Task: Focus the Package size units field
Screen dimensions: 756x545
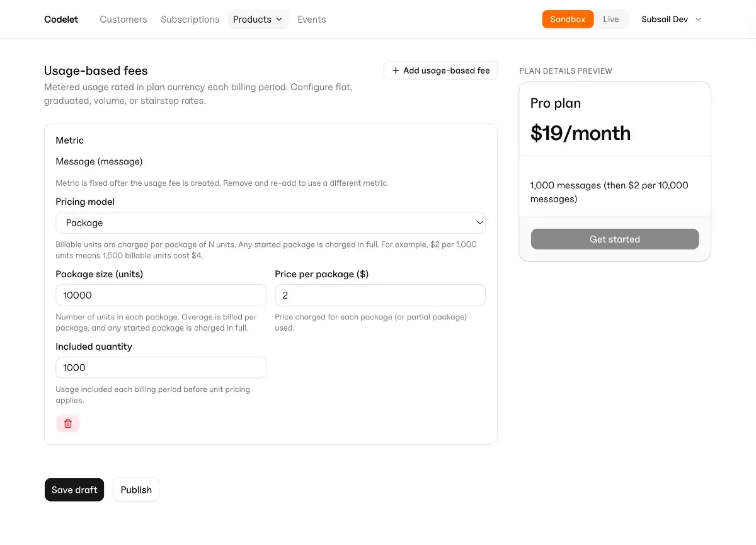Action: 161,295
